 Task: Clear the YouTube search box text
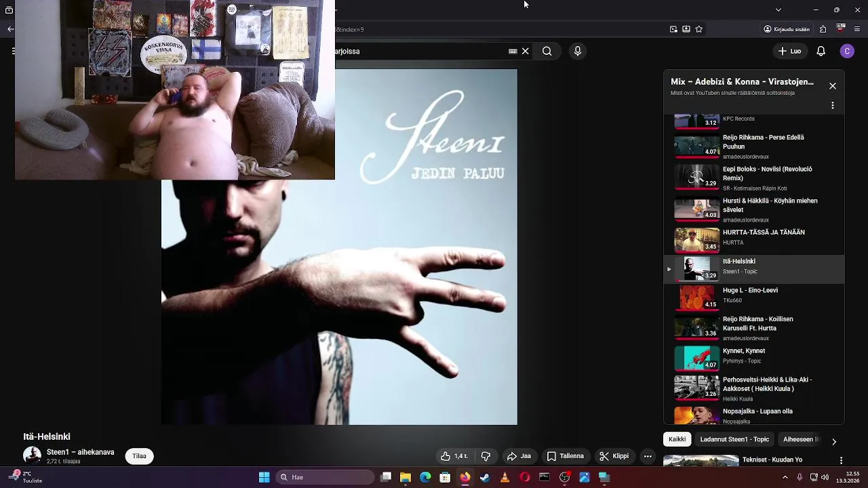(526, 51)
